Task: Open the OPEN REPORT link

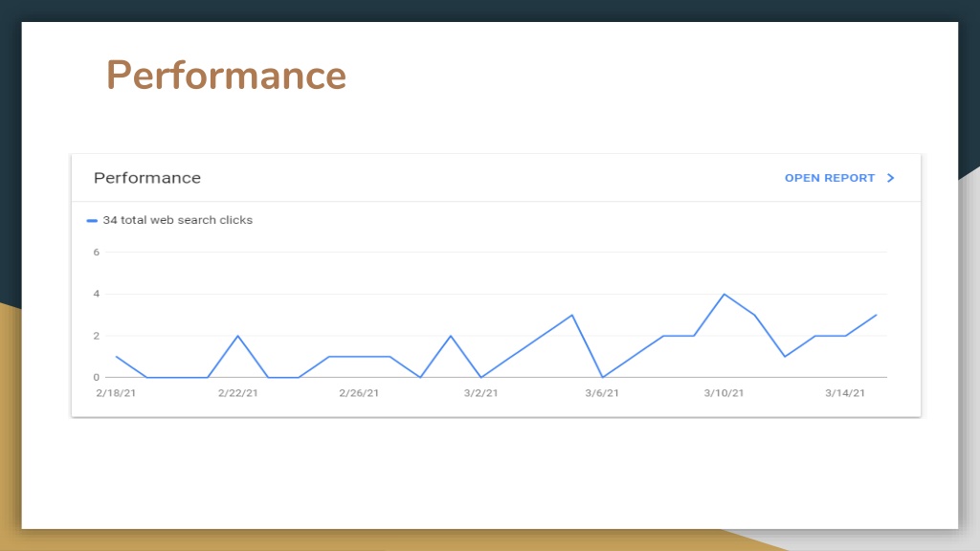Action: coord(830,178)
